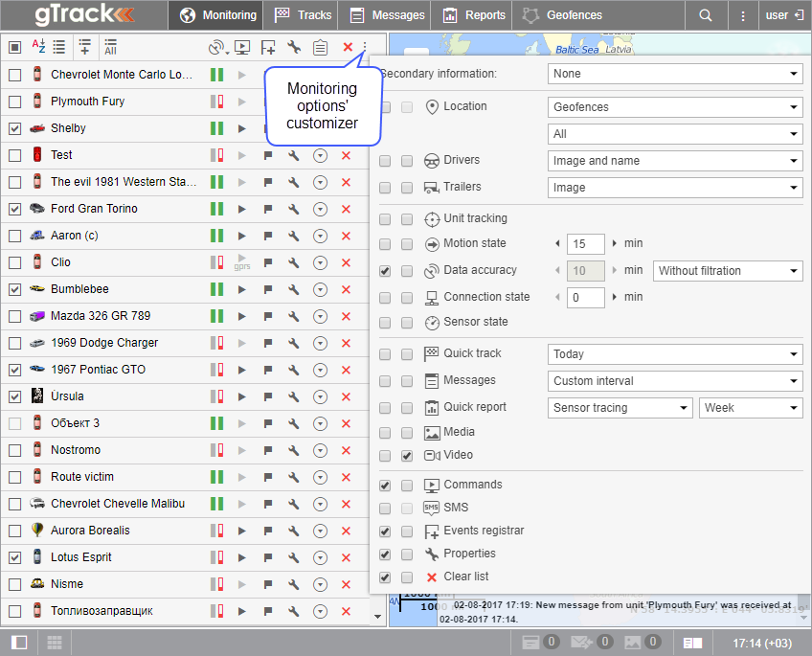Open the Reports tab
The image size is (812, 656).
click(x=472, y=15)
